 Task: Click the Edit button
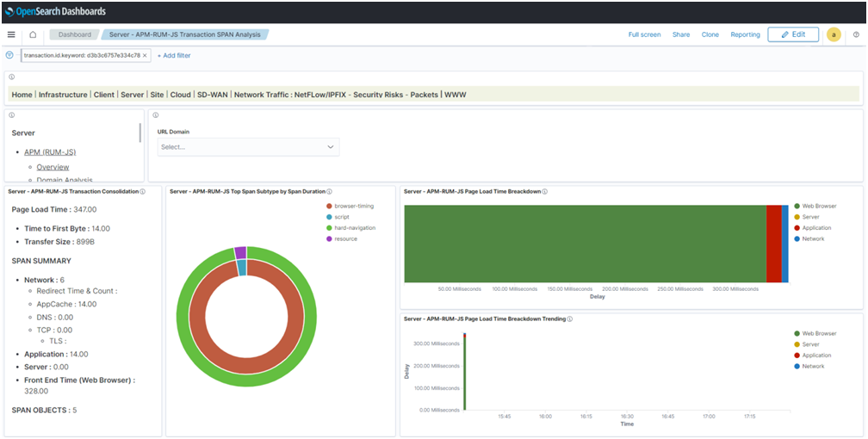coord(793,34)
